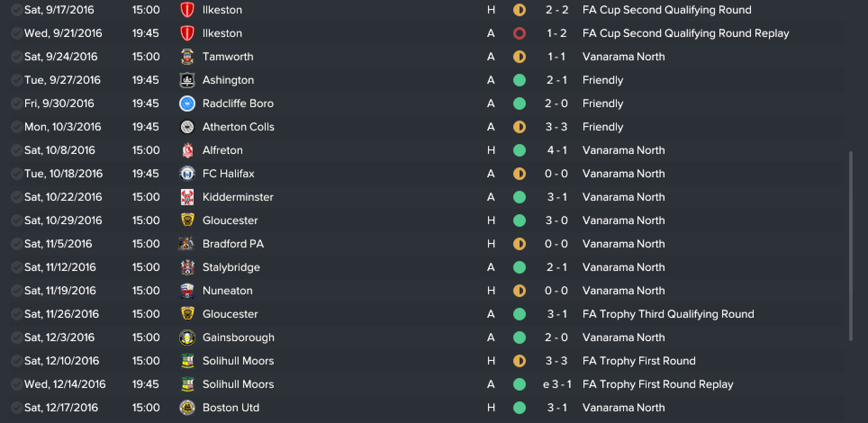
Task: Click the Ilkeston club badge on 9/17/2016
Action: [187, 10]
